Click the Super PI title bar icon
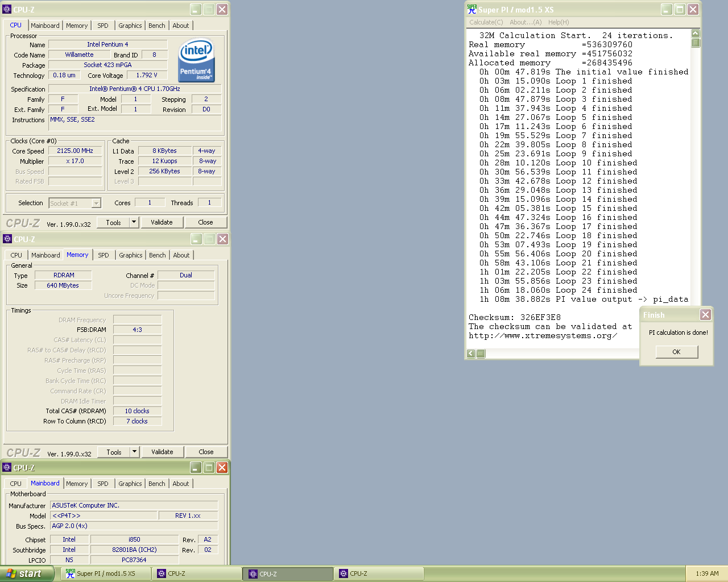The width and height of the screenshot is (728, 582). coord(471,9)
